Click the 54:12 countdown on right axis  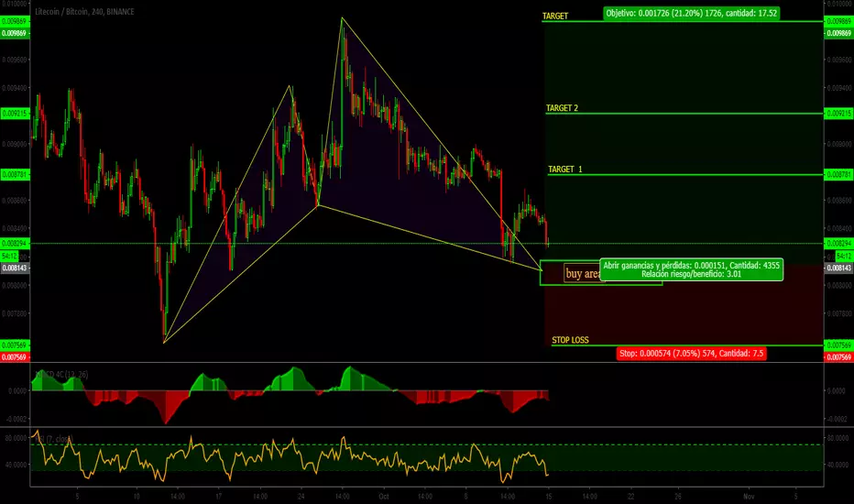pos(844,256)
